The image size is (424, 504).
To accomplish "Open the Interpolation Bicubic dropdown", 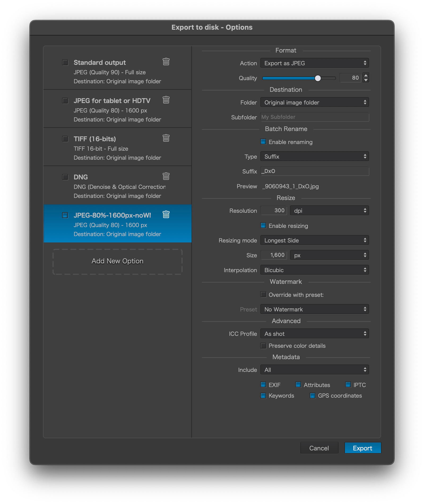I will 314,270.
